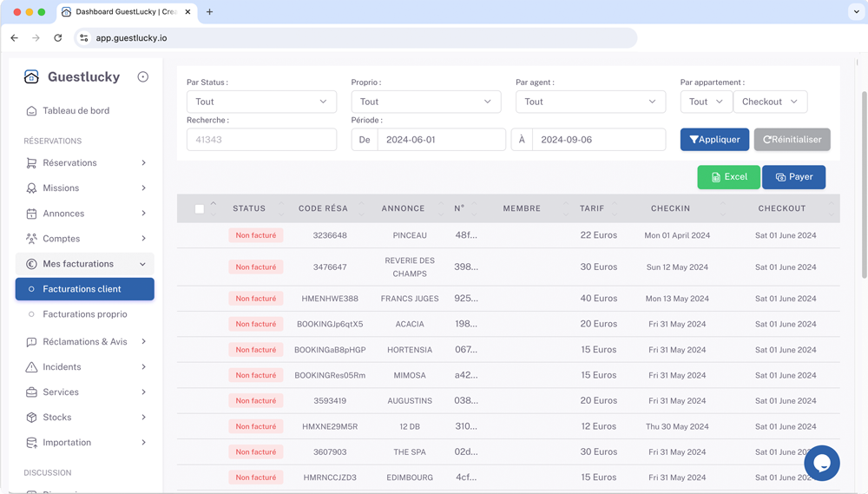Click the Thu 30 May 2024 checkin cell

pos(677,426)
